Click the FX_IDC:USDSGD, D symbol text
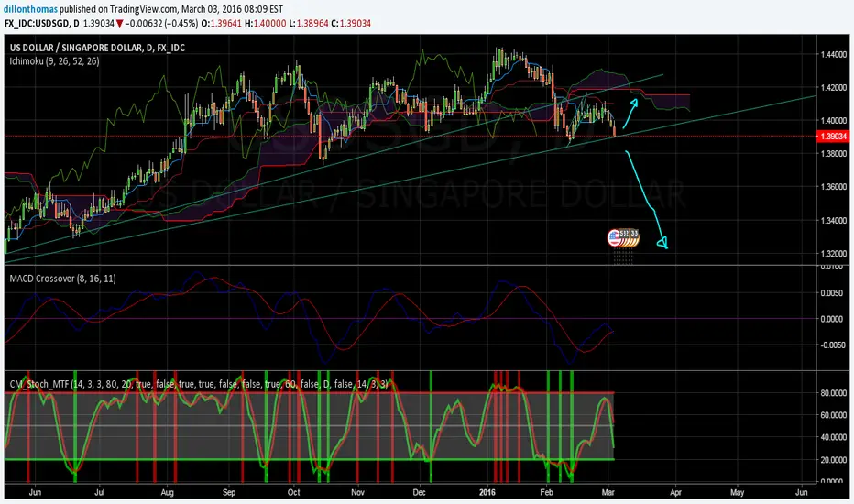This screenshot has width=854, height=504. pos(42,24)
